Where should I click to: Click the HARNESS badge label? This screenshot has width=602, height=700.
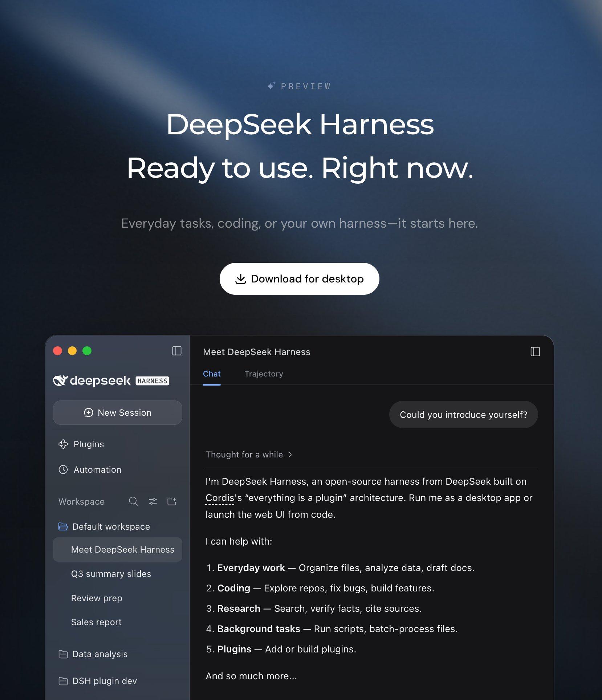point(152,381)
